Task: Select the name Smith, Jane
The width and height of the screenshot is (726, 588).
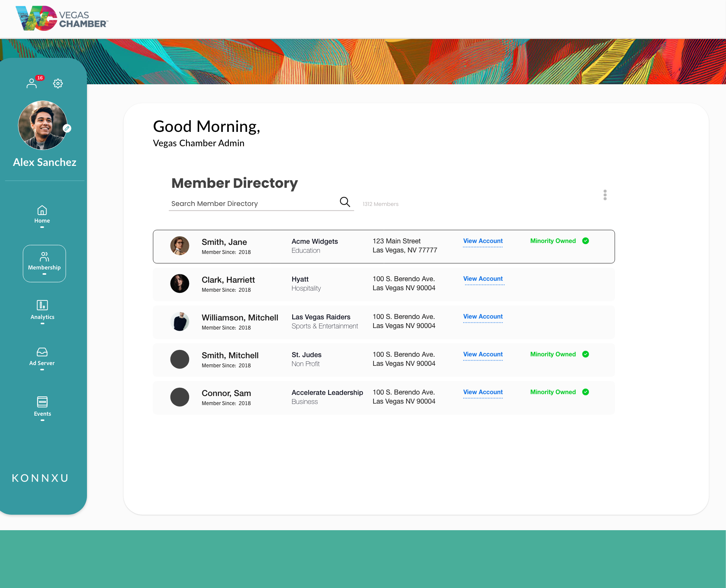Action: [224, 242]
